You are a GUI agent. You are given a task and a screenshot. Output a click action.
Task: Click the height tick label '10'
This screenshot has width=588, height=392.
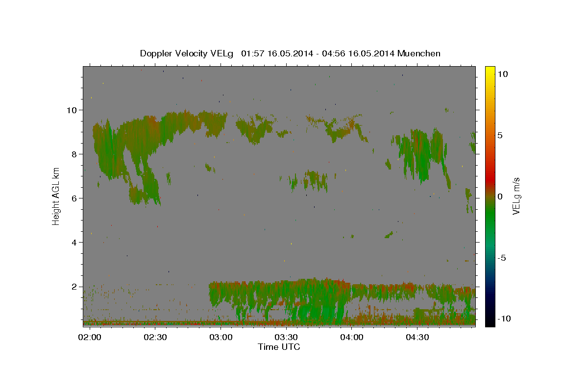[x=72, y=110]
